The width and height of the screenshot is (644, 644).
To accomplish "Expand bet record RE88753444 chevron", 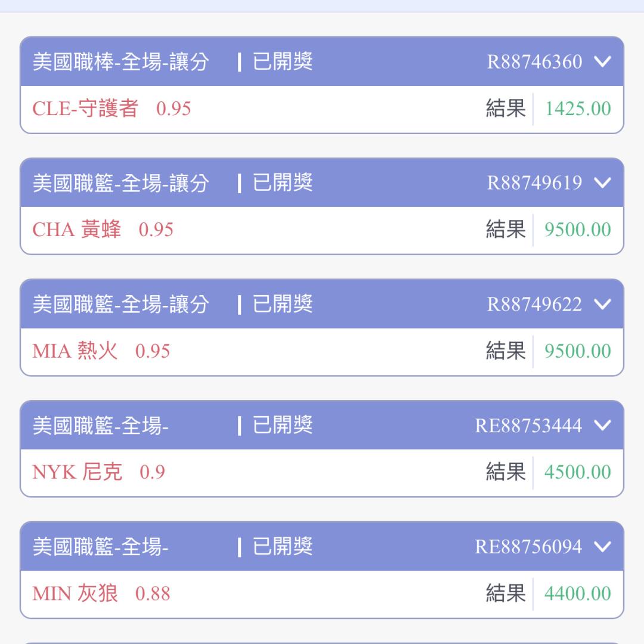I will pos(603,426).
